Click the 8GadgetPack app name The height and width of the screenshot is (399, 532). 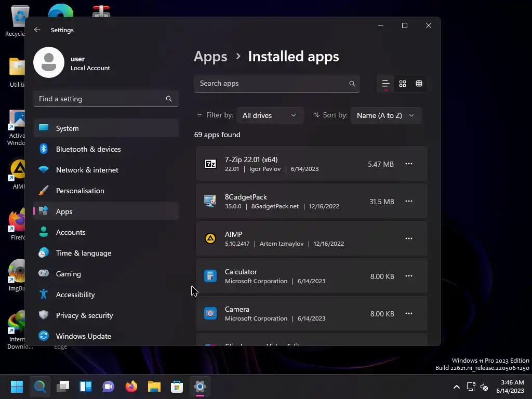[246, 197]
